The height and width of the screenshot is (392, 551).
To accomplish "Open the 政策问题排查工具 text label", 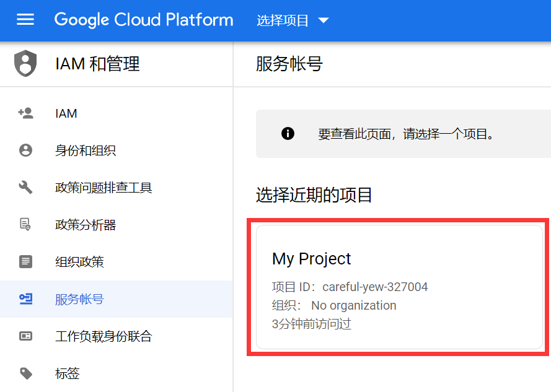I will click(104, 188).
